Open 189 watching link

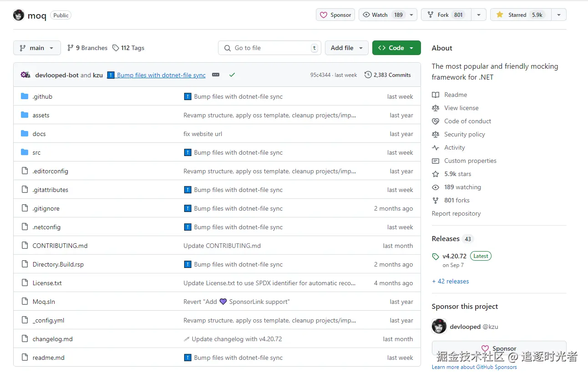(462, 187)
